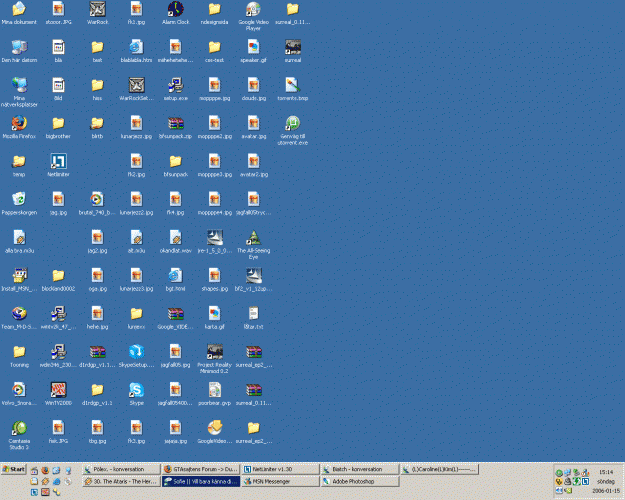Open the Mozilla Firefox desktop shortcut
The image size is (625, 500).
pos(19,123)
